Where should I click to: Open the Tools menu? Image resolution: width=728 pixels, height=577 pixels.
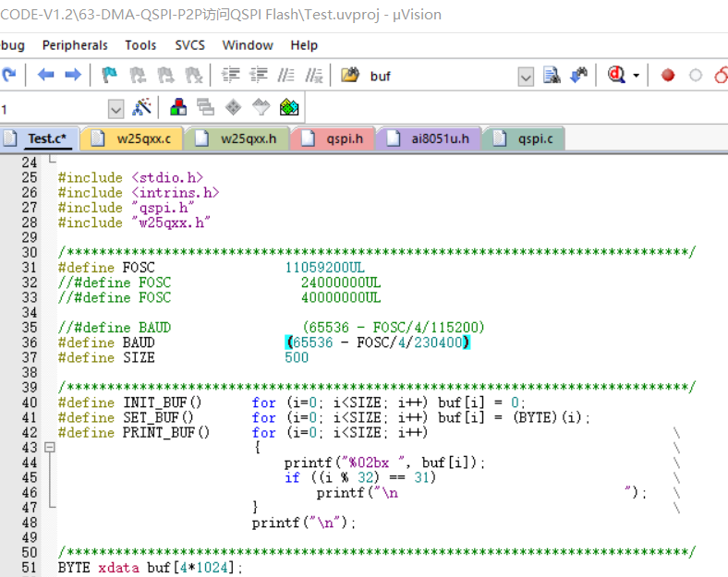(x=140, y=45)
